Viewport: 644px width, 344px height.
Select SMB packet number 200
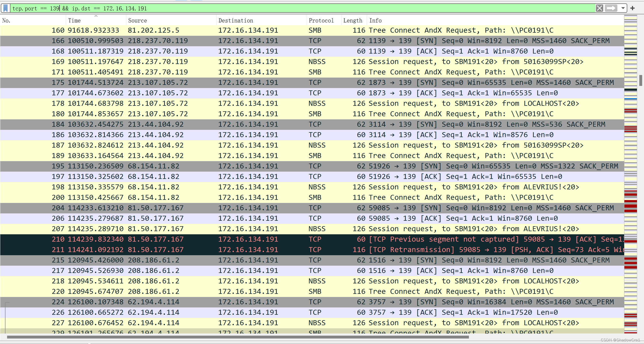(x=312, y=197)
